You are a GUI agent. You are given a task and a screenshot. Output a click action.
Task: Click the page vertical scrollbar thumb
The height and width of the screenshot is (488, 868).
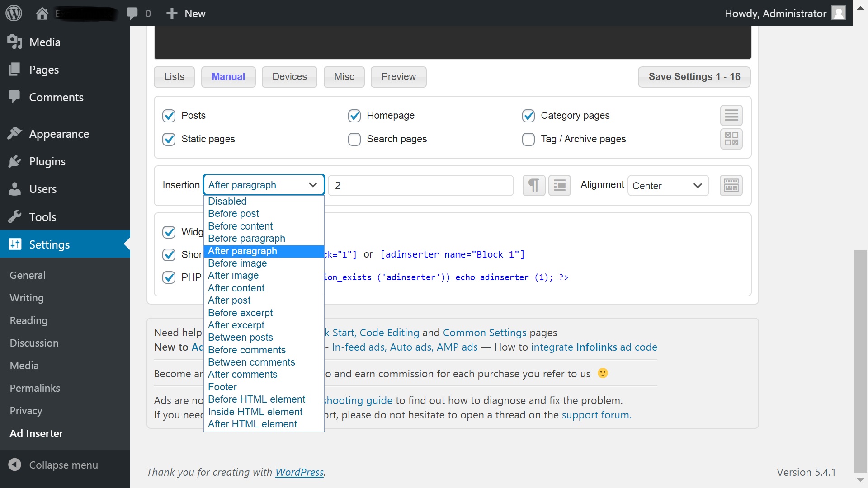(860, 361)
